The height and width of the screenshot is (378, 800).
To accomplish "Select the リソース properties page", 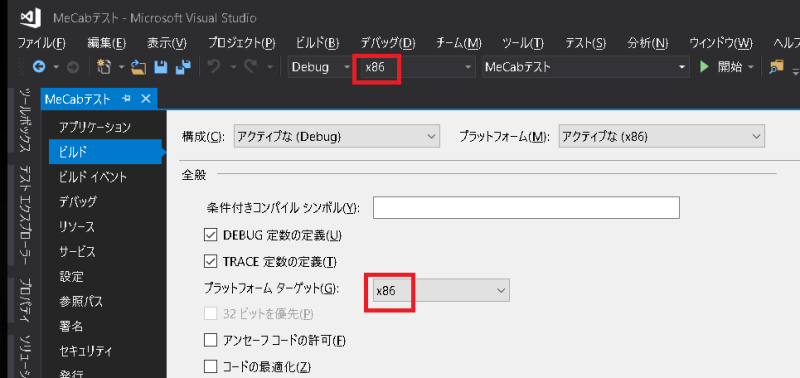I will click(77, 226).
